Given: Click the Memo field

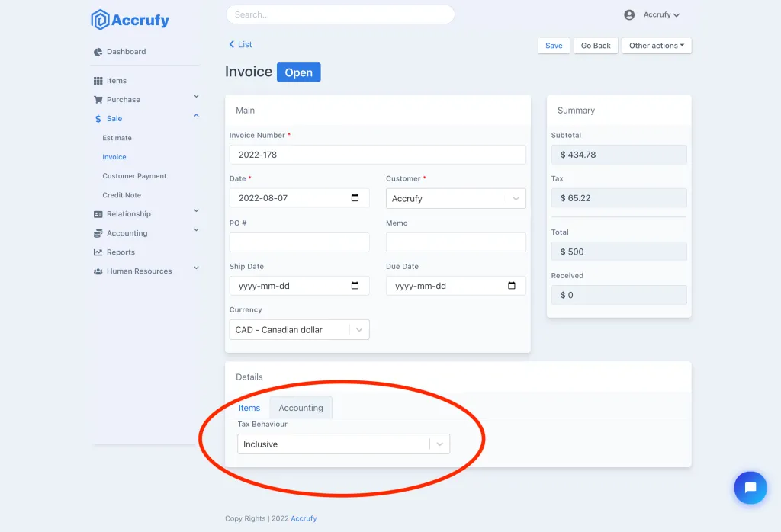Looking at the screenshot, I should pyautogui.click(x=456, y=242).
